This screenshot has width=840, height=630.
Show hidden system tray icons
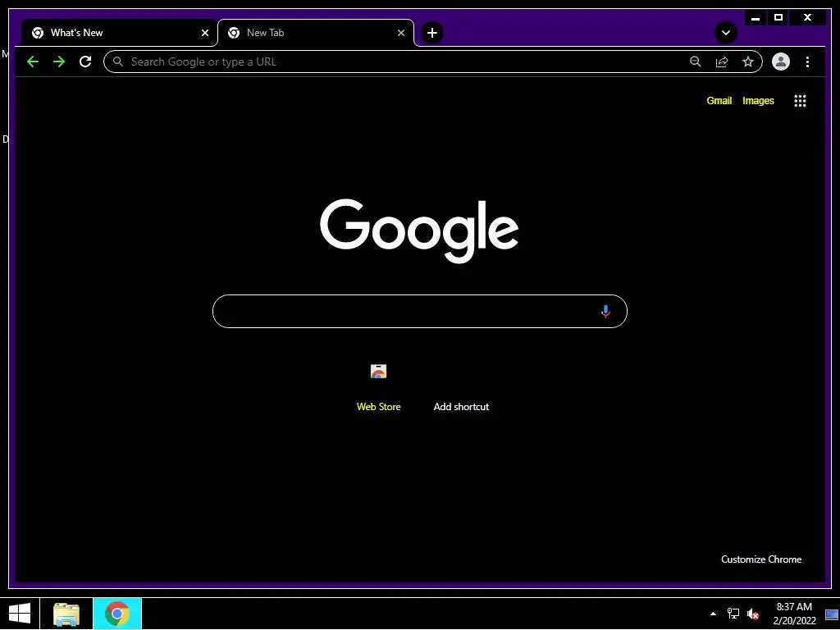click(713, 614)
